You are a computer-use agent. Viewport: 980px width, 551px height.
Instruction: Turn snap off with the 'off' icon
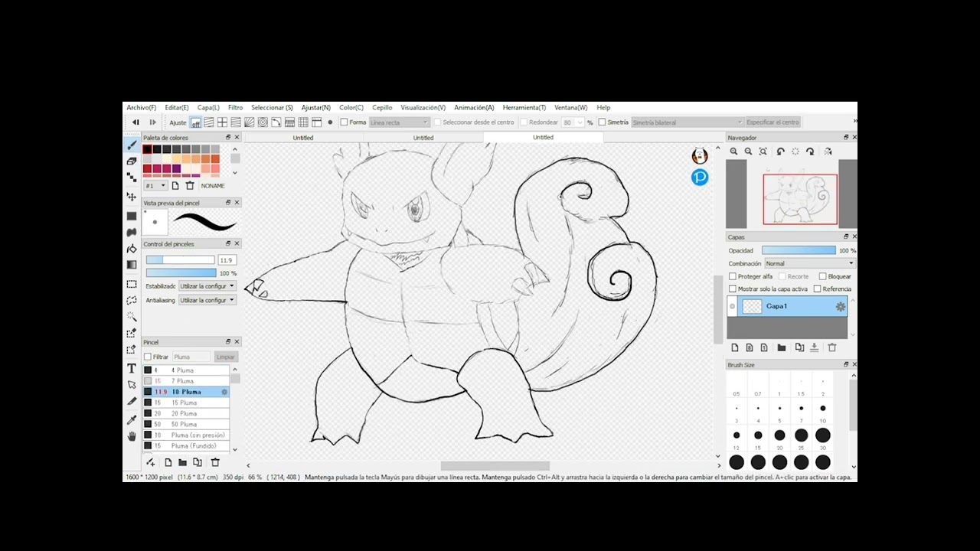(196, 122)
